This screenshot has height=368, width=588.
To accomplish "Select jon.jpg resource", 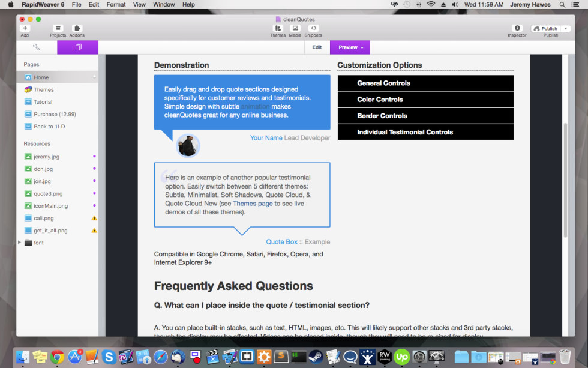I will (x=57, y=181).
